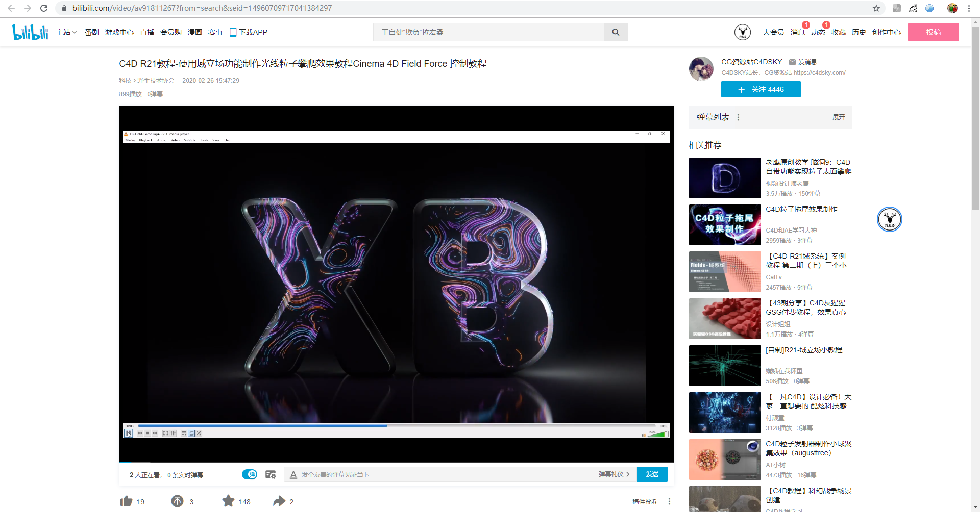This screenshot has width=980, height=512.
Task: Open 动态 feed
Action: point(818,32)
